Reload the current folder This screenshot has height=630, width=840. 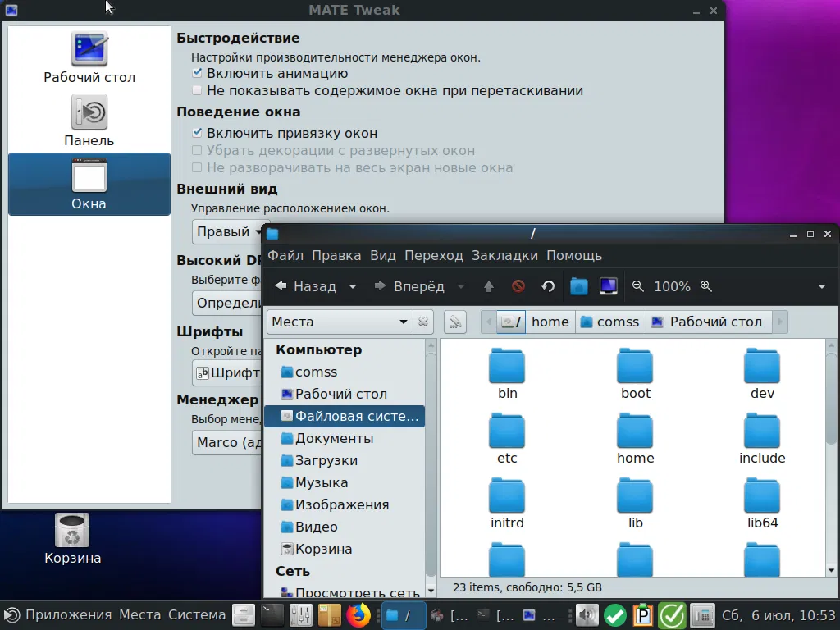click(548, 286)
